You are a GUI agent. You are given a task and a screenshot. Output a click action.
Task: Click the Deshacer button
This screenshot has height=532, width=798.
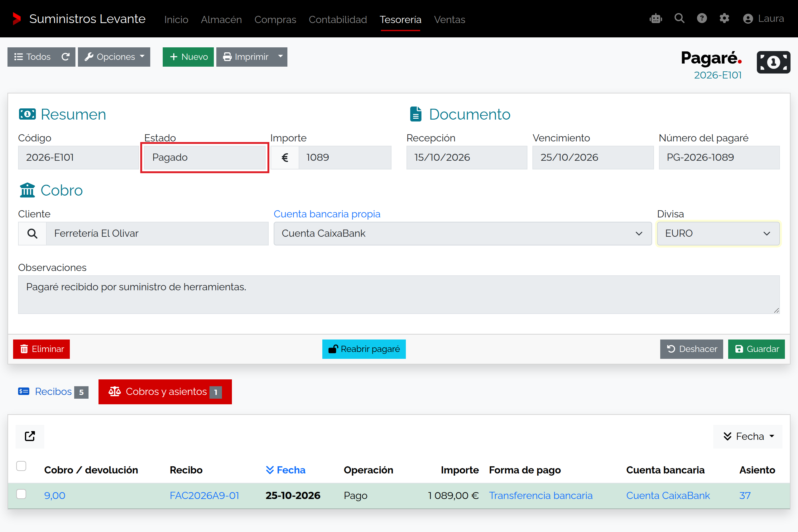pyautogui.click(x=691, y=349)
